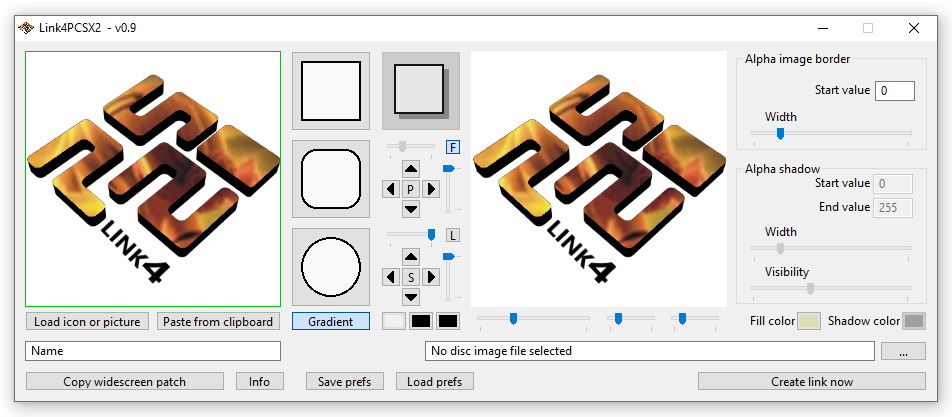This screenshot has height=417, width=952.
Task: Click Copy widescreen patch
Action: click(x=124, y=382)
